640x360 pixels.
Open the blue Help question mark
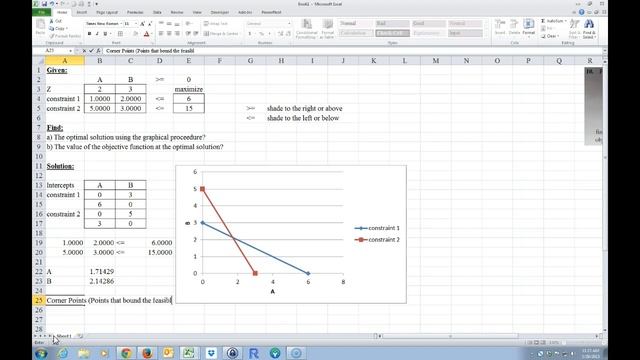point(582,12)
